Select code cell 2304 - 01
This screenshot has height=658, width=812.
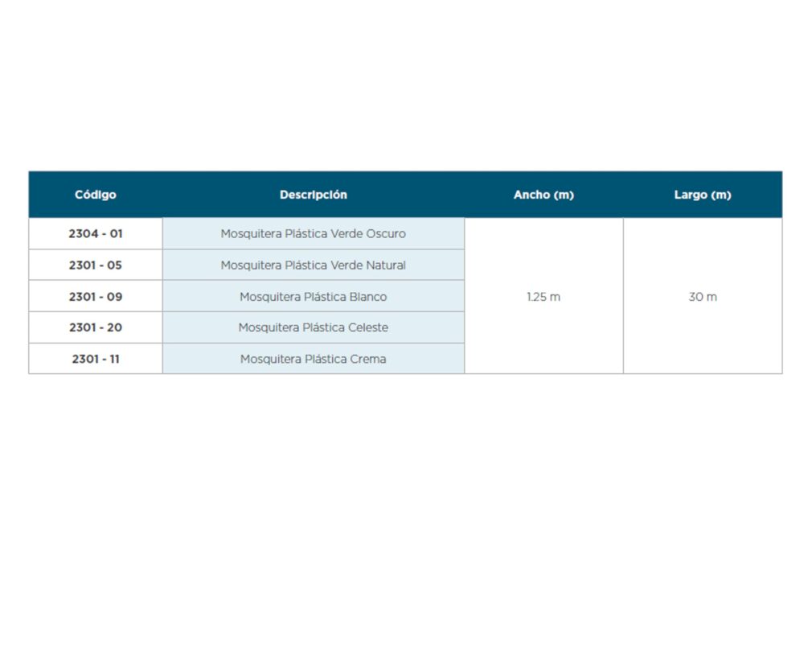96,233
